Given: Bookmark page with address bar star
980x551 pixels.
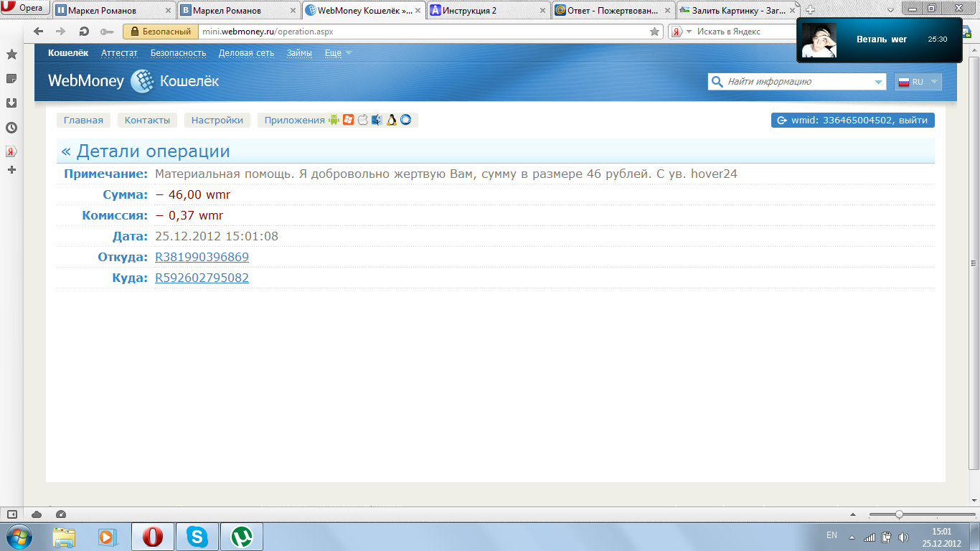Looking at the screenshot, I should (654, 32).
